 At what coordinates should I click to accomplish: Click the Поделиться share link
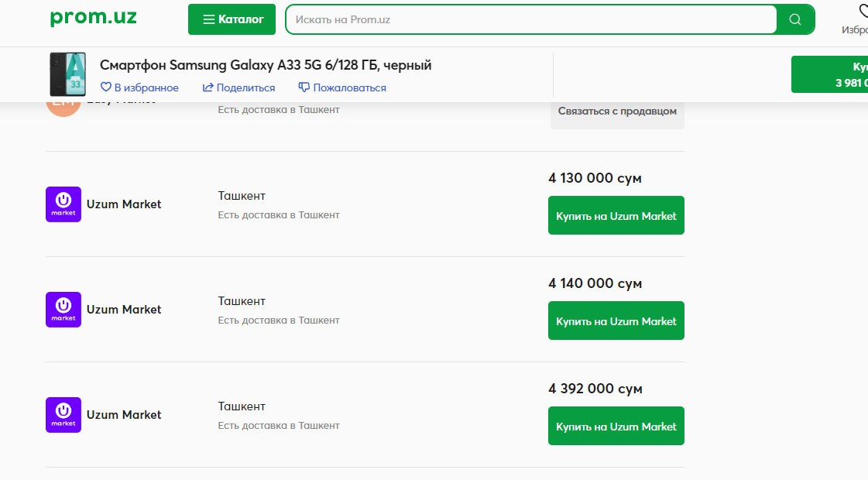pos(238,87)
